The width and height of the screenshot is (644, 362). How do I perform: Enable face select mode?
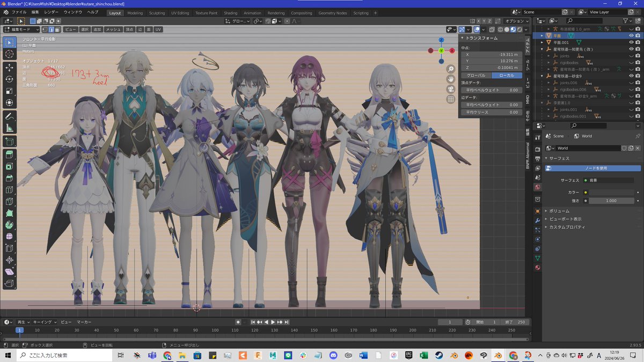[x=57, y=29]
